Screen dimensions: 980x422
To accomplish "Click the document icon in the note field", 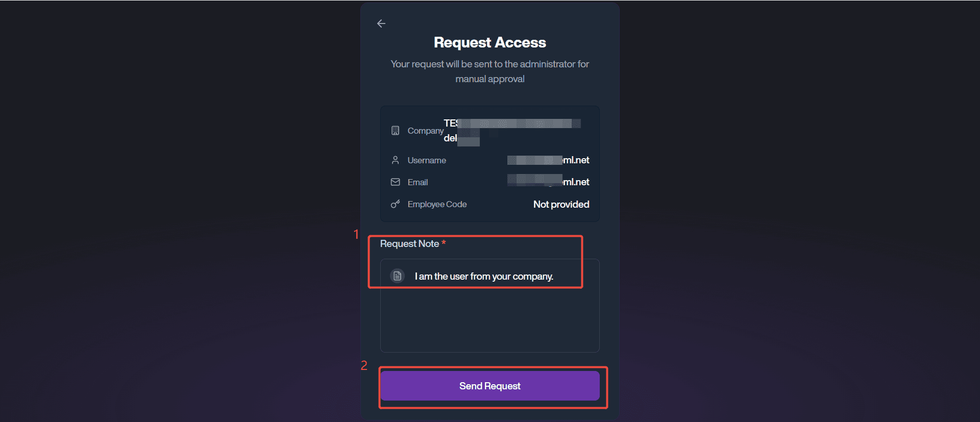I will click(397, 276).
